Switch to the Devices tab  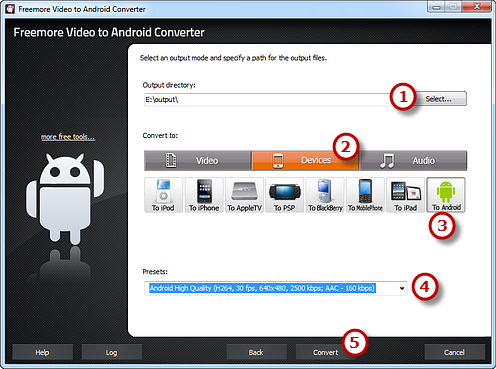[x=305, y=160]
